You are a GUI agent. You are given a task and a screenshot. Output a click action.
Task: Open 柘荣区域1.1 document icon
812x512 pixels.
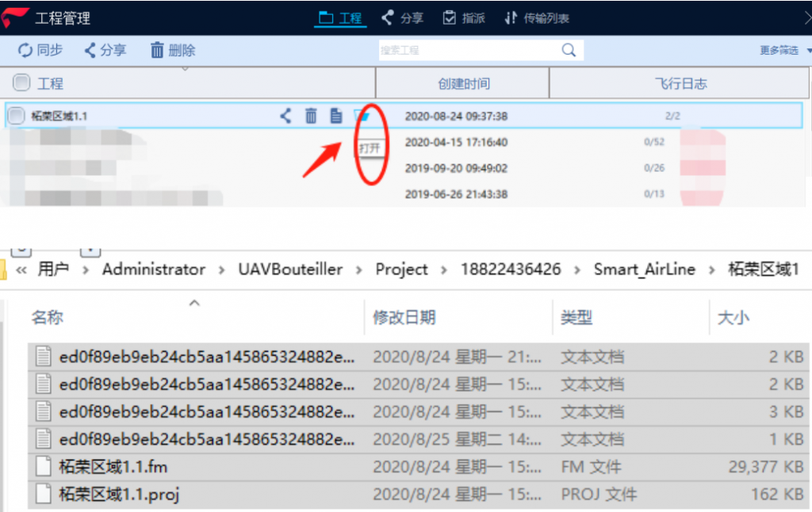click(335, 116)
